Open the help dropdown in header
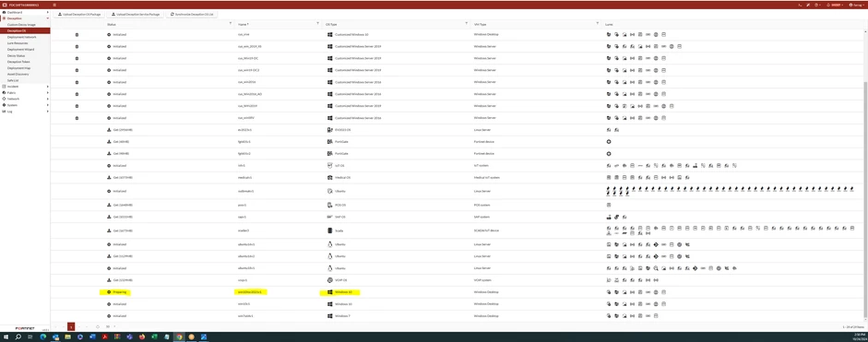 [x=818, y=5]
